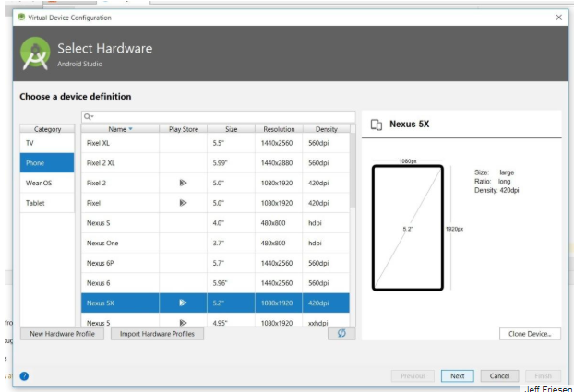Click the Clone Device button
This screenshot has height=392, width=574.
coord(530,334)
